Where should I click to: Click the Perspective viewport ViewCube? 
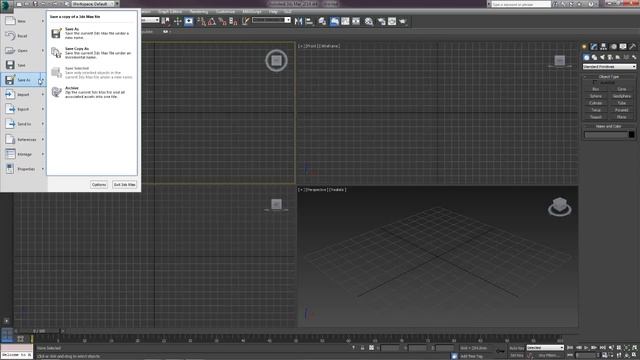click(x=560, y=207)
